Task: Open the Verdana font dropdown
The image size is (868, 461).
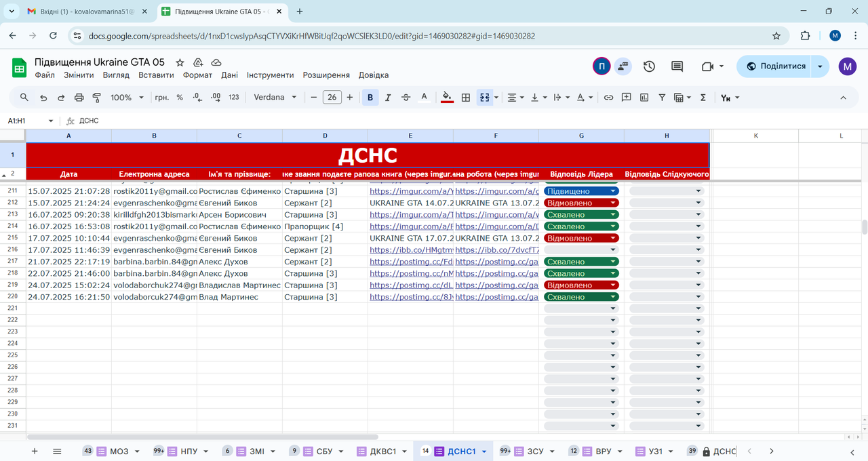Action: (x=275, y=98)
